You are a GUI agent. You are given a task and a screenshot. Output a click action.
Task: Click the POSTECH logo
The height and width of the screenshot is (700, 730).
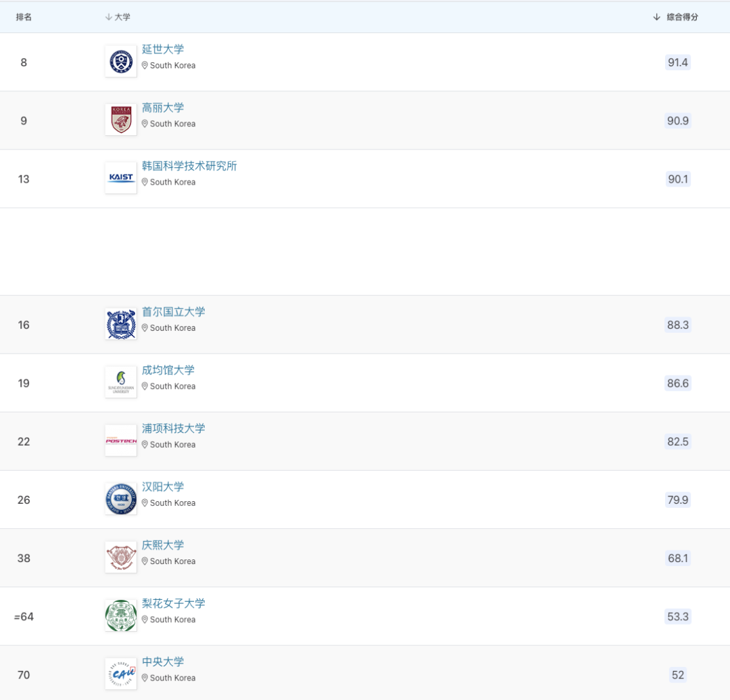(121, 441)
